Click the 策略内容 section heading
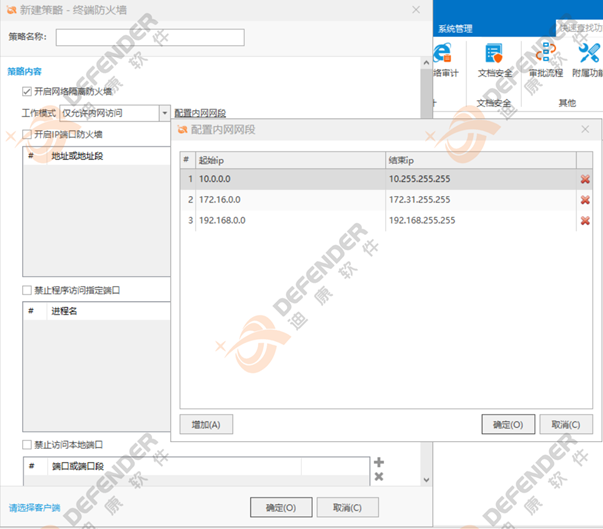The height and width of the screenshot is (529, 603). pyautogui.click(x=24, y=72)
